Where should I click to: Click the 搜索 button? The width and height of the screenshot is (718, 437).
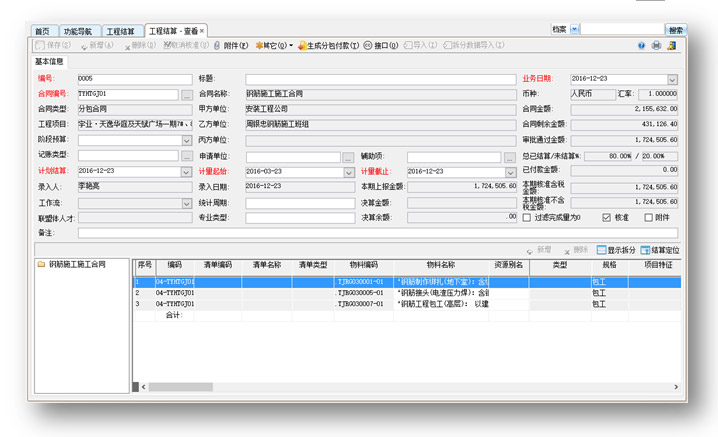[x=676, y=30]
